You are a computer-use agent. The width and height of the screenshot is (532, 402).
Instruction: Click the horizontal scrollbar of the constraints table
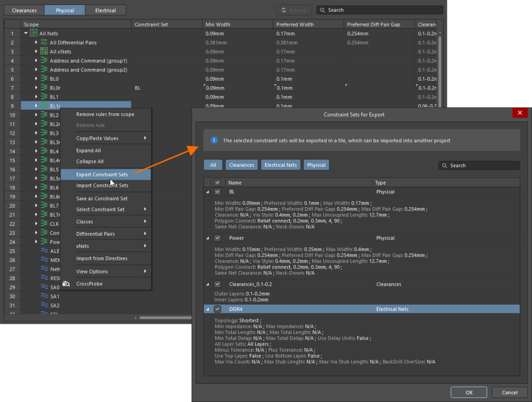point(165,317)
